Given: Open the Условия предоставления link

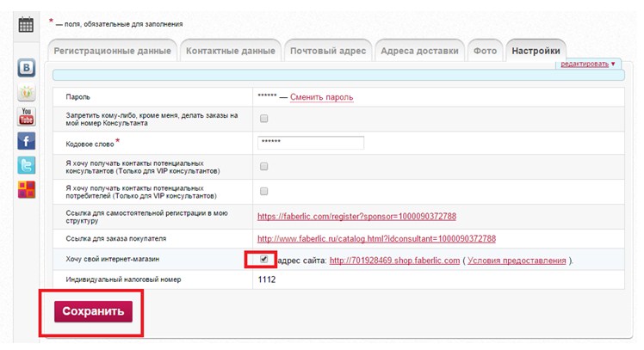Looking at the screenshot, I should (x=517, y=261).
